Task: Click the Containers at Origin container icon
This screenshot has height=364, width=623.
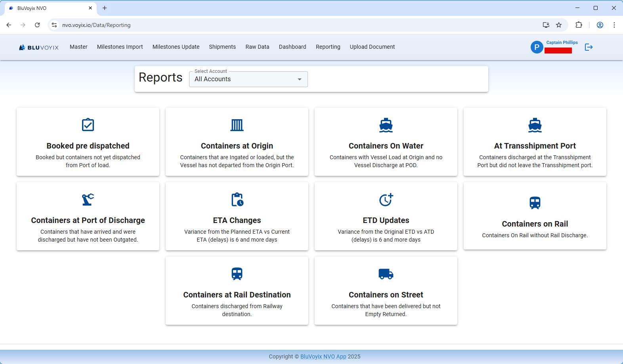Action: click(237, 125)
